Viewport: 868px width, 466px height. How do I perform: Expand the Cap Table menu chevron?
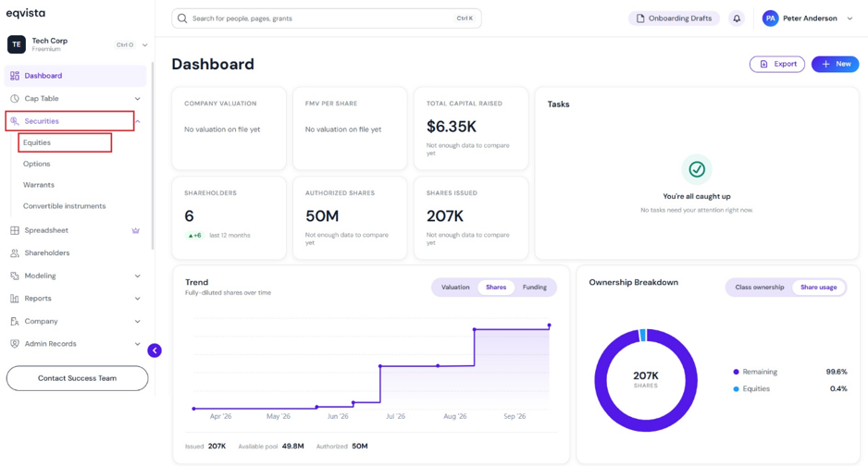(x=137, y=98)
